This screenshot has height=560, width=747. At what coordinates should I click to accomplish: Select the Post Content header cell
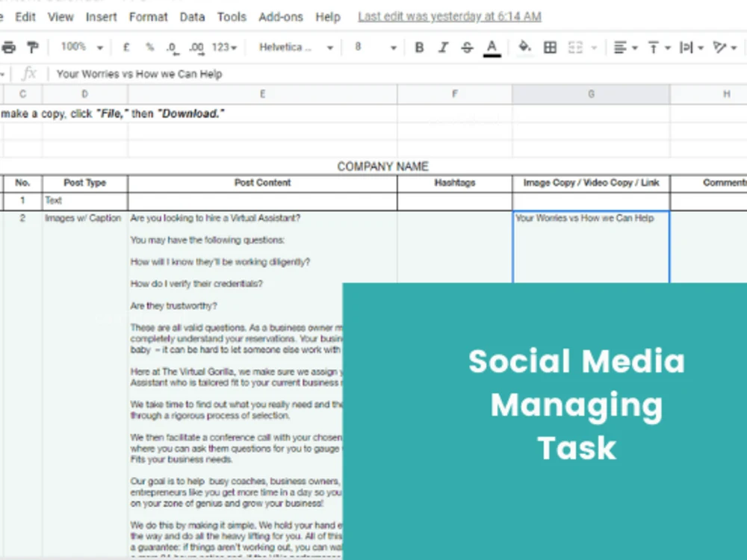point(262,183)
